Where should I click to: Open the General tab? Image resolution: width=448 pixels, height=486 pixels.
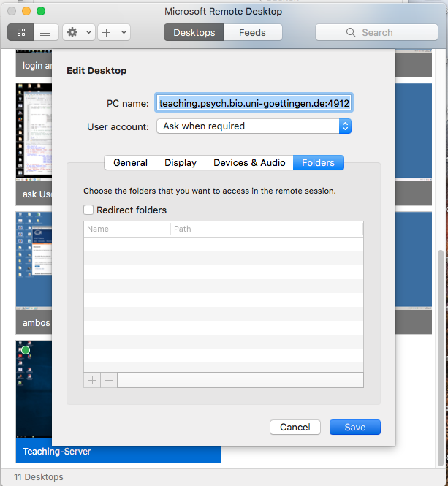[x=130, y=163]
